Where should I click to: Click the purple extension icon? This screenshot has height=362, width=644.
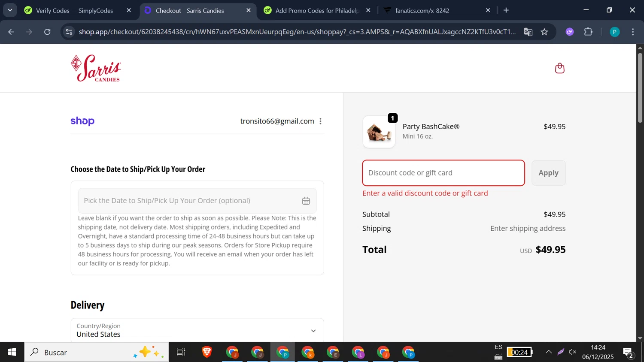pos(570,32)
